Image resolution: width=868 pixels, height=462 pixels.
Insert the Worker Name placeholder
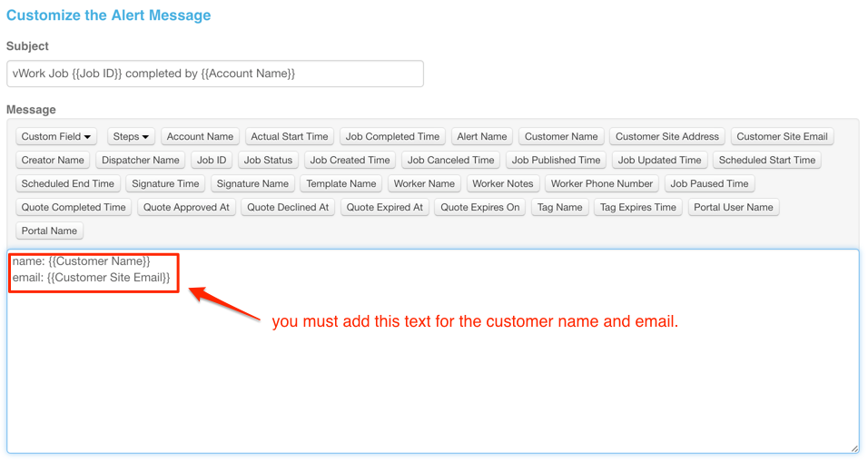[424, 183]
